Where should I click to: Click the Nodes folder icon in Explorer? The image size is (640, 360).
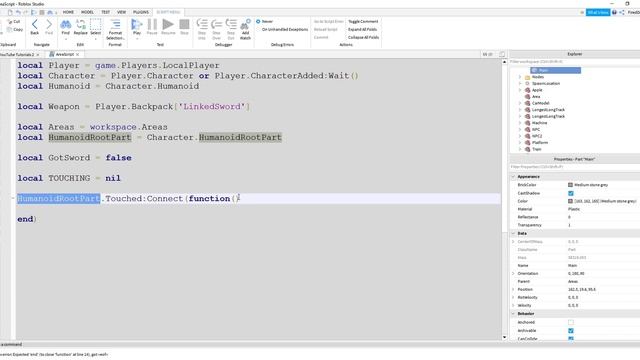pos(527,77)
